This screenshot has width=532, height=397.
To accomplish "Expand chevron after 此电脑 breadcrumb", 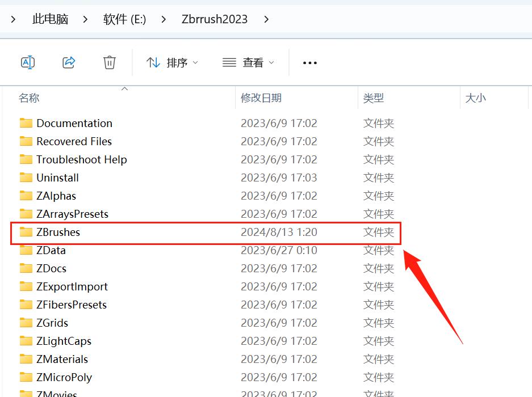I will [85, 19].
